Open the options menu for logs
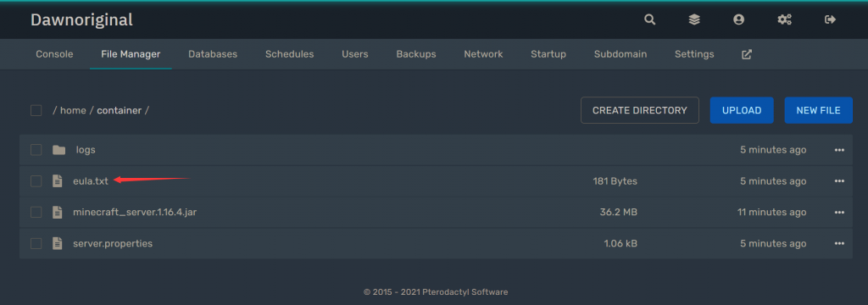 [x=839, y=150]
